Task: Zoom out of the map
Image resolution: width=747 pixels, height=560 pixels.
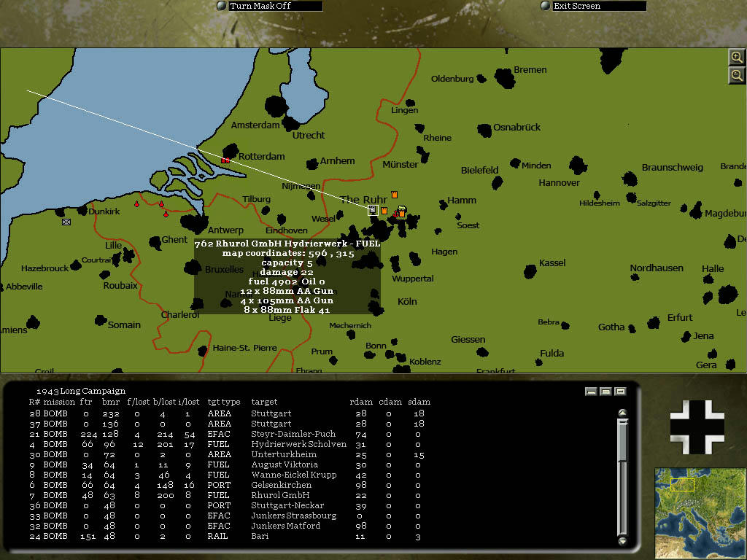Action: point(737,75)
